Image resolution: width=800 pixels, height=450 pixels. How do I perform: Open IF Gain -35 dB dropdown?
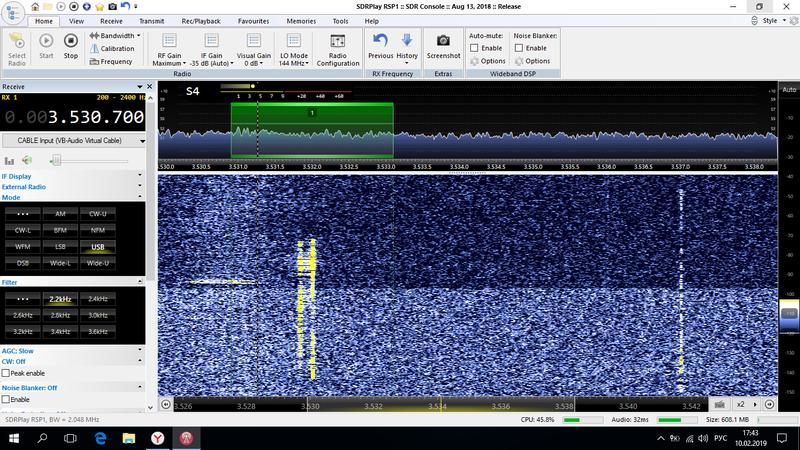click(x=211, y=49)
